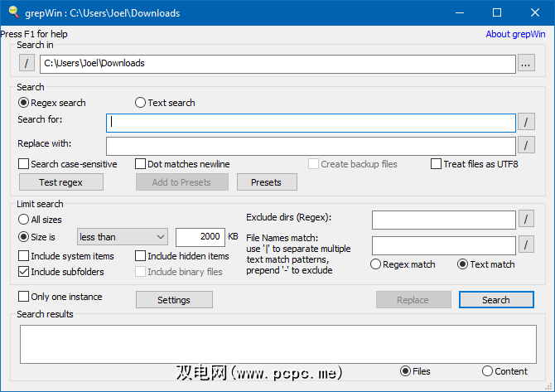The image size is (555, 392).
Task: Click the slash button left of search path
Action: pos(27,63)
